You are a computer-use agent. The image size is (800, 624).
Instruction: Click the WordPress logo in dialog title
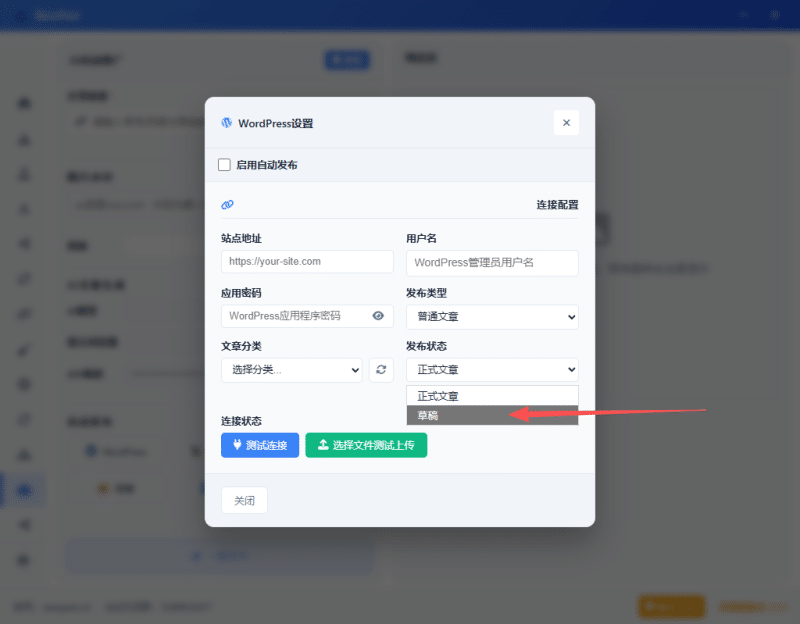(x=226, y=123)
